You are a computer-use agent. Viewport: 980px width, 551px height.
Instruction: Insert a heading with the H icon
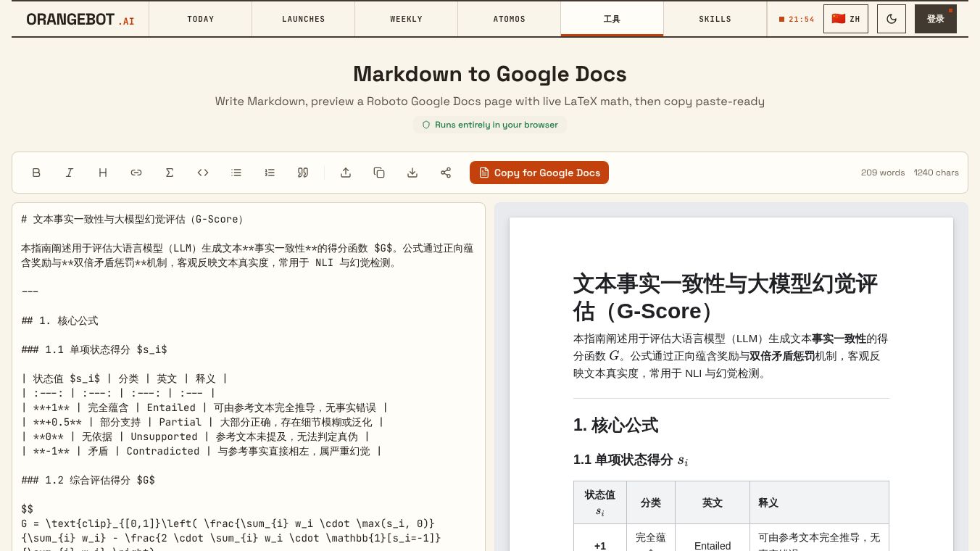point(103,173)
